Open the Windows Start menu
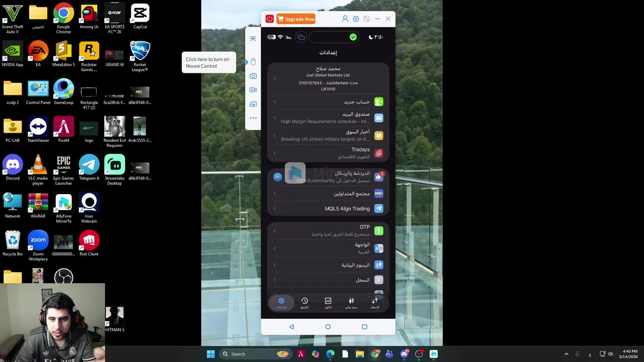This screenshot has height=362, width=644. click(x=211, y=354)
